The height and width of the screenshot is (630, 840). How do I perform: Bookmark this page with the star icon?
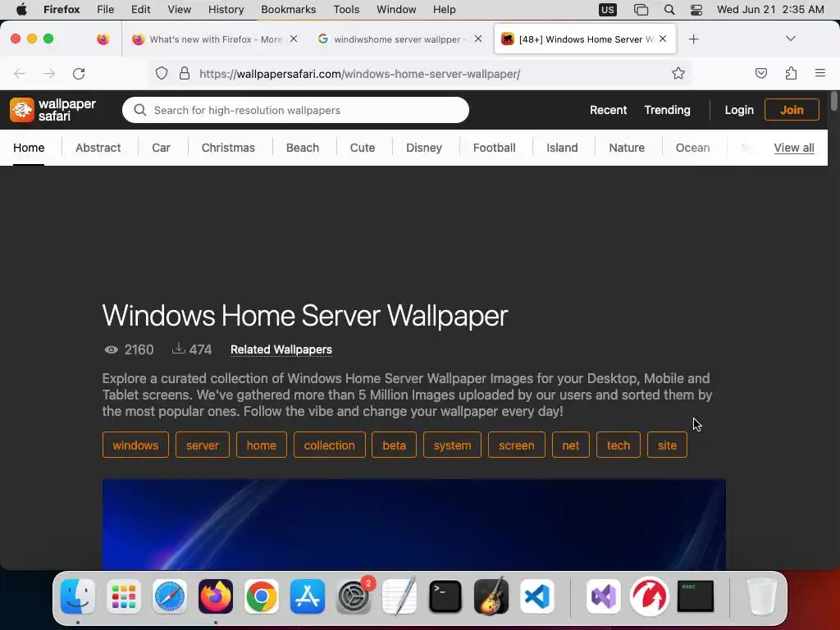click(x=678, y=73)
